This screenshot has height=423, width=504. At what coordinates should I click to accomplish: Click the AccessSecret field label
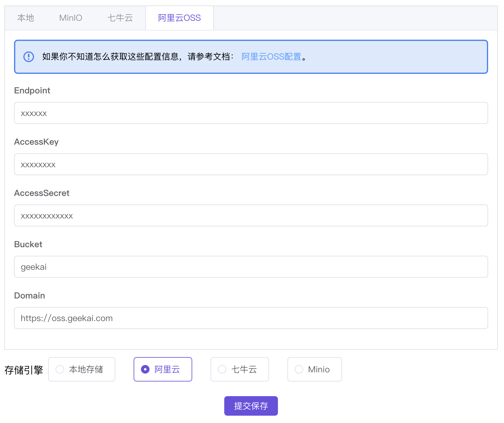42,193
